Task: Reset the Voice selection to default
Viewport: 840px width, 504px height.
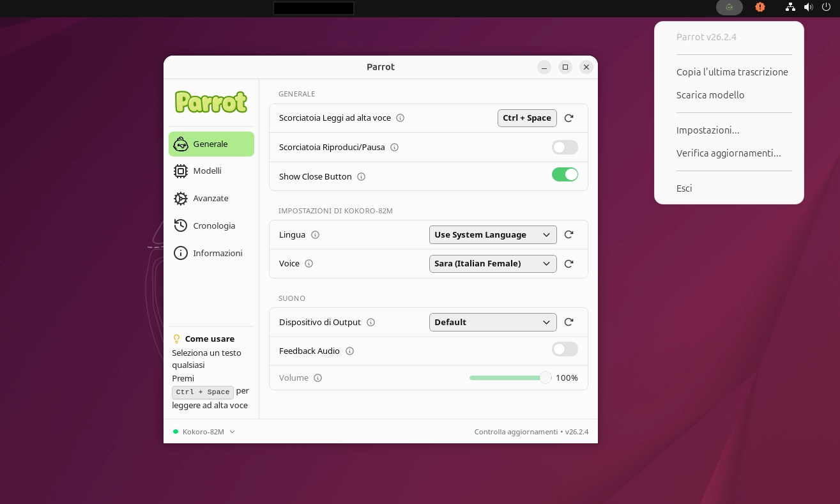Action: [569, 264]
